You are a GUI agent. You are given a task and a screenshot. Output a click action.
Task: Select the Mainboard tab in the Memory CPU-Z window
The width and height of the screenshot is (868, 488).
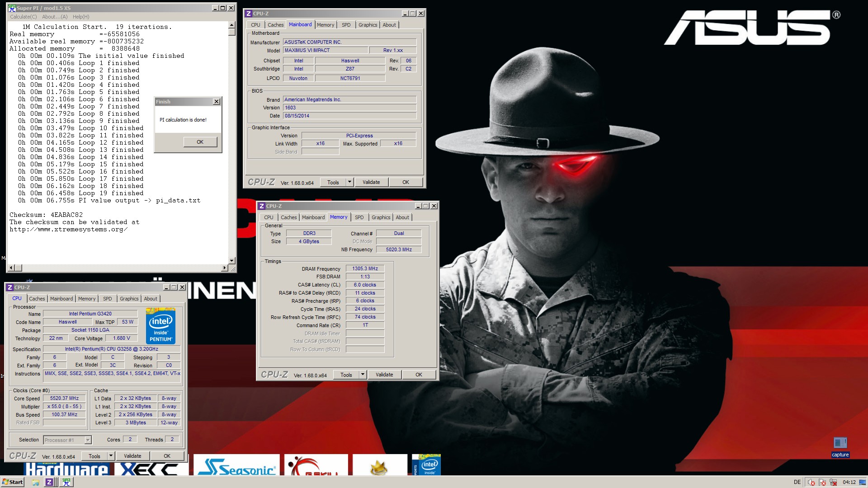[313, 217]
